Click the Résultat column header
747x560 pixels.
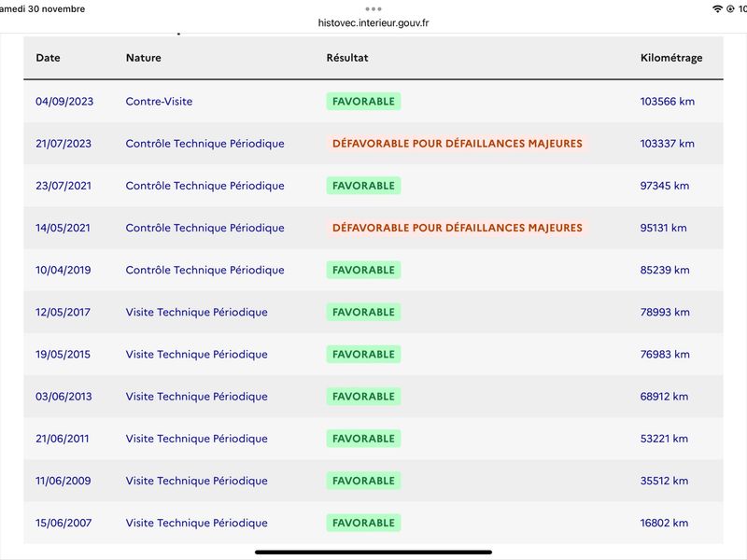tap(347, 58)
